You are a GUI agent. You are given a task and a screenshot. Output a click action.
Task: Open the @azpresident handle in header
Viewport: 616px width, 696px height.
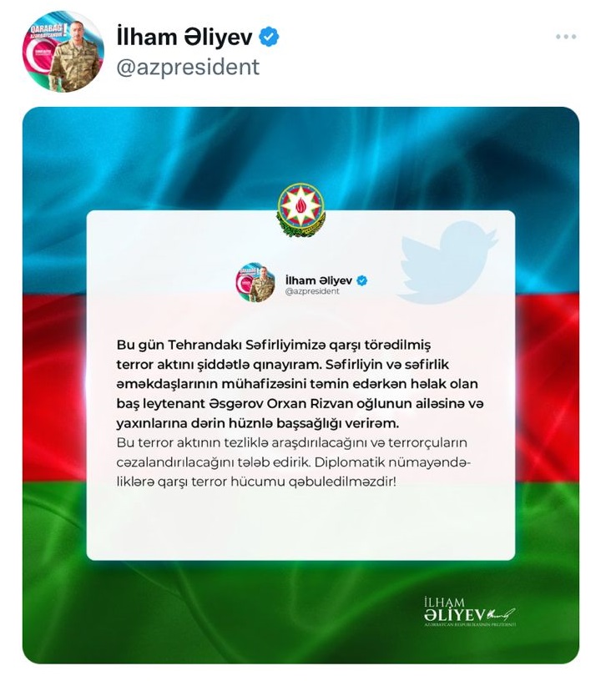[x=188, y=68]
